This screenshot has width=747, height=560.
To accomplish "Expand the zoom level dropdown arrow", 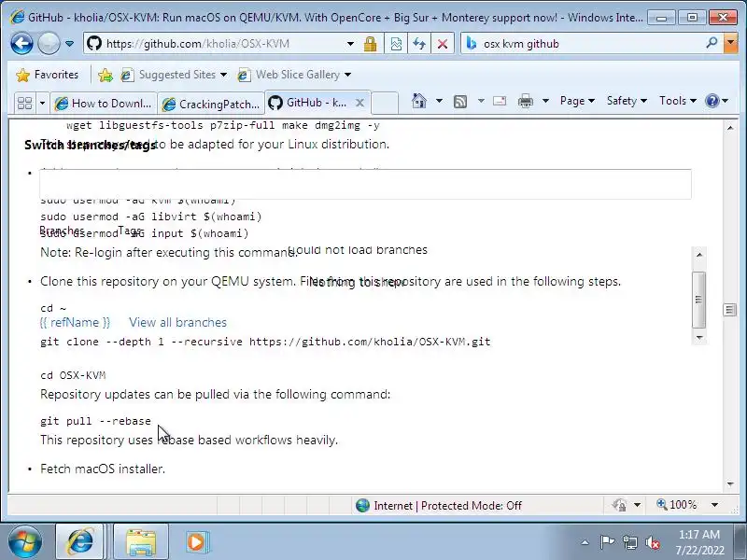I will point(714,505).
